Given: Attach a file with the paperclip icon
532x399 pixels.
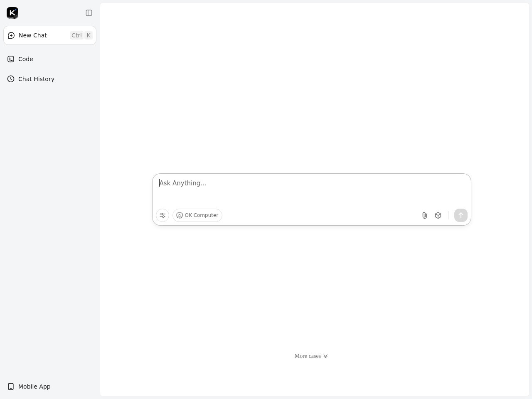Looking at the screenshot, I should coord(424,215).
